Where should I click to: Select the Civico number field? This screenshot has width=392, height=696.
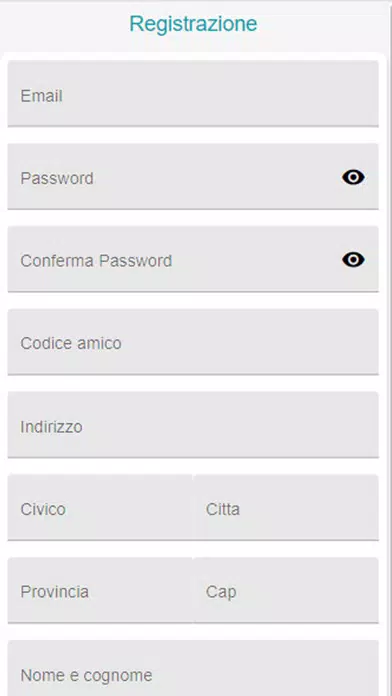point(100,507)
